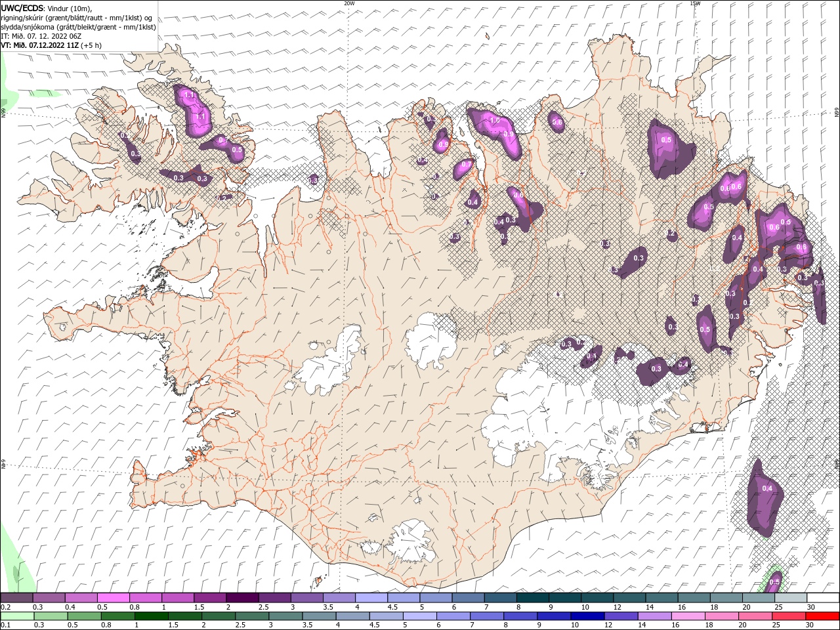The image size is (840, 630).
Task: Click the UWC/ECDS title text
Action: click(22, 8)
